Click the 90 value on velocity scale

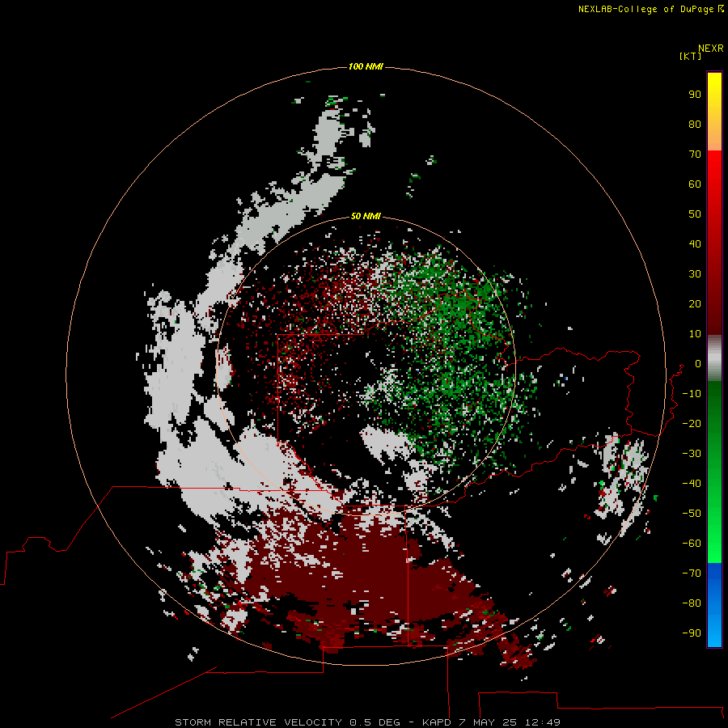[x=695, y=95]
